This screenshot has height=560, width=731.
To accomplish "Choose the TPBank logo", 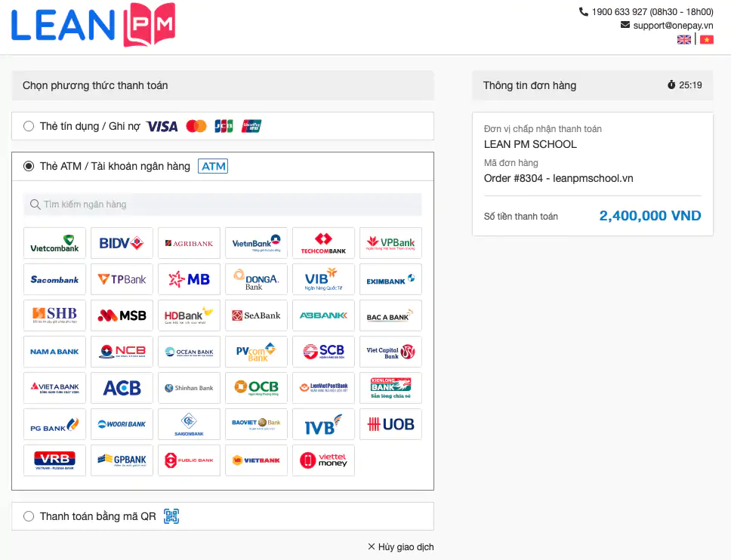I will pos(122,279).
